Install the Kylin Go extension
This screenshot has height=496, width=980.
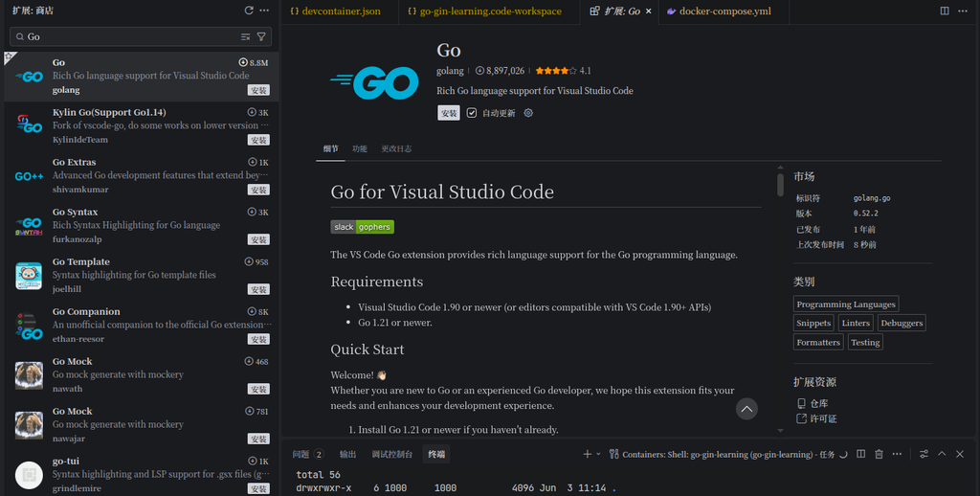pyautogui.click(x=258, y=140)
